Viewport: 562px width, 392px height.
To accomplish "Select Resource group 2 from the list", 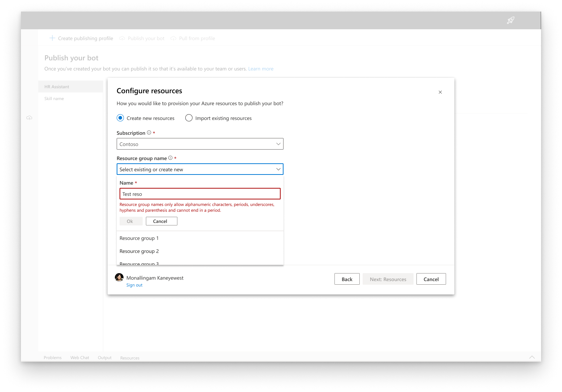I will click(139, 251).
